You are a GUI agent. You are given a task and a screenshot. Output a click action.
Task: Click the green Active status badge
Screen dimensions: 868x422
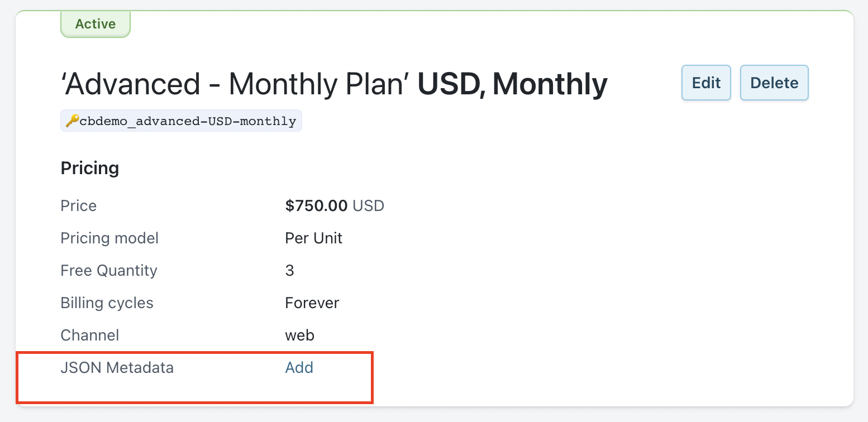coord(95,24)
